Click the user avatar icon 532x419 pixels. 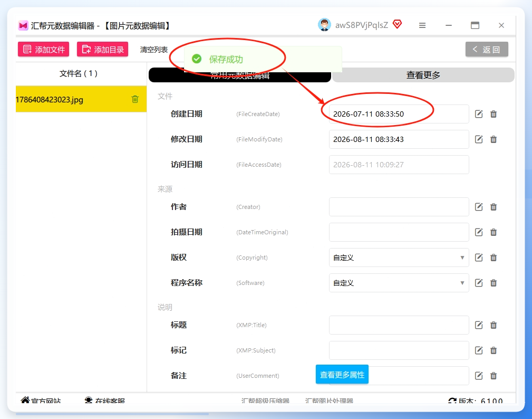(324, 25)
